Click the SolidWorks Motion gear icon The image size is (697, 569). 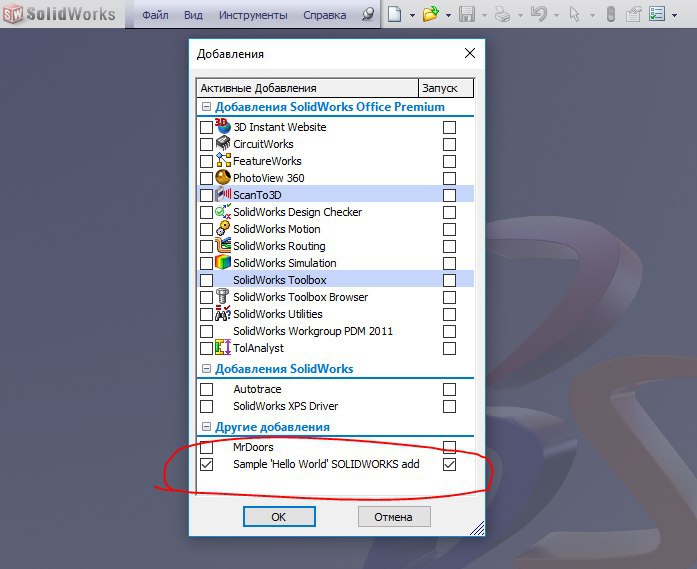pos(223,228)
